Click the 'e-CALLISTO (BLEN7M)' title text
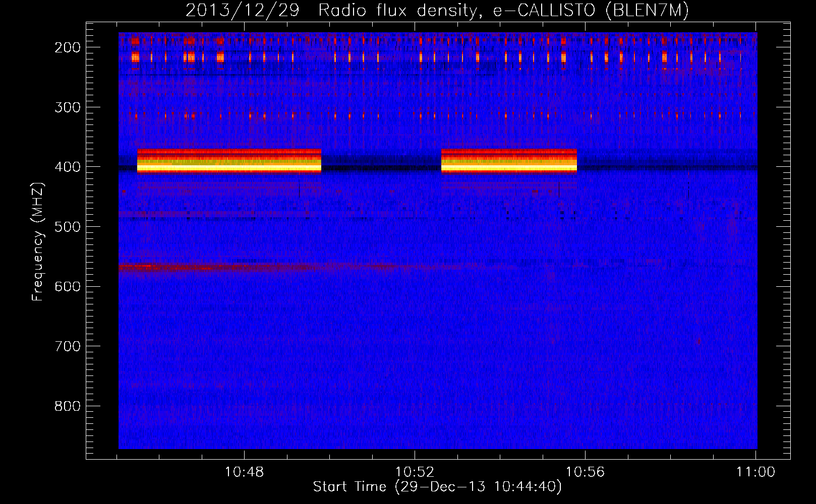This screenshot has width=816, height=504. click(x=591, y=11)
